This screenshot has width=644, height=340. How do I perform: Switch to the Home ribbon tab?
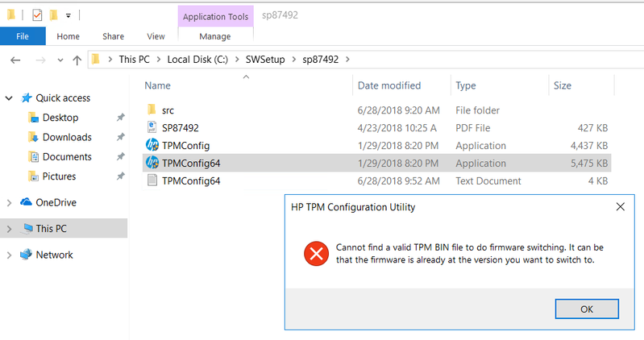69,36
